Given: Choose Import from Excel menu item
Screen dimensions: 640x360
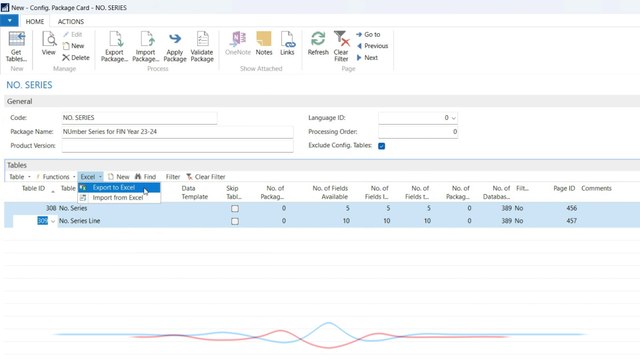Looking at the screenshot, I should tap(119, 198).
